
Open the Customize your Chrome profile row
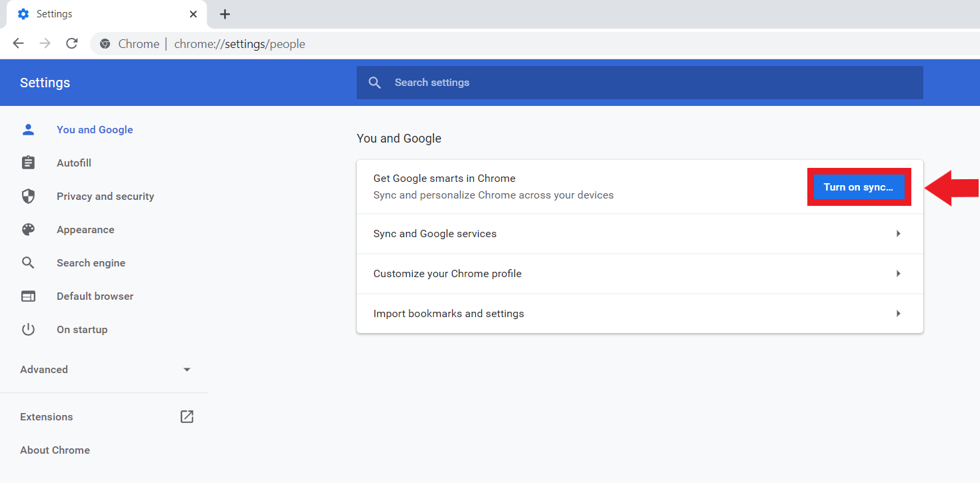tap(639, 274)
